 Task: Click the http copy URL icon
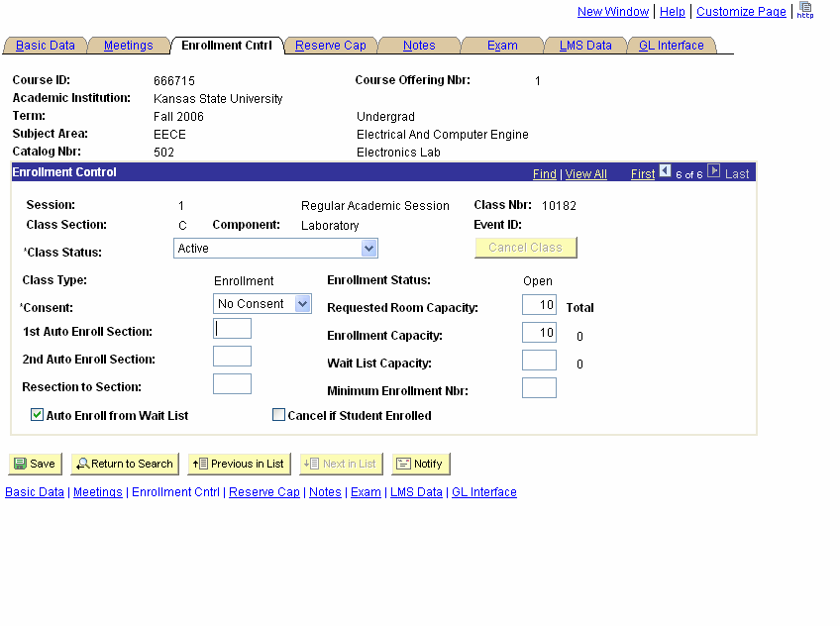[805, 10]
